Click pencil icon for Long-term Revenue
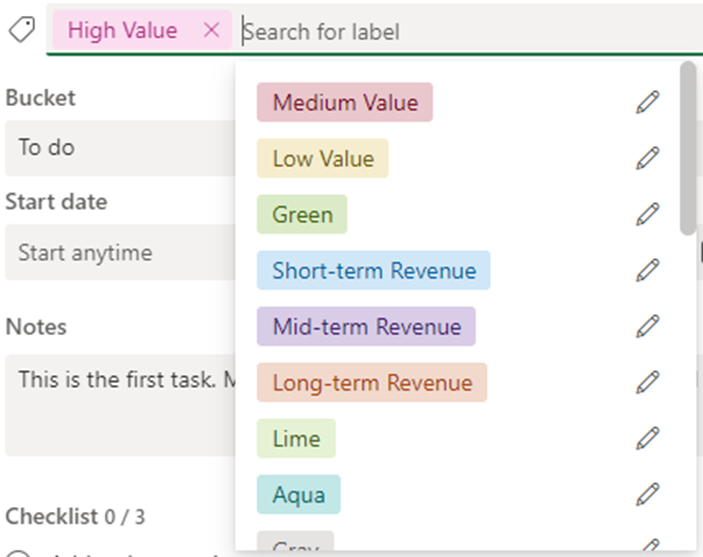 point(648,382)
